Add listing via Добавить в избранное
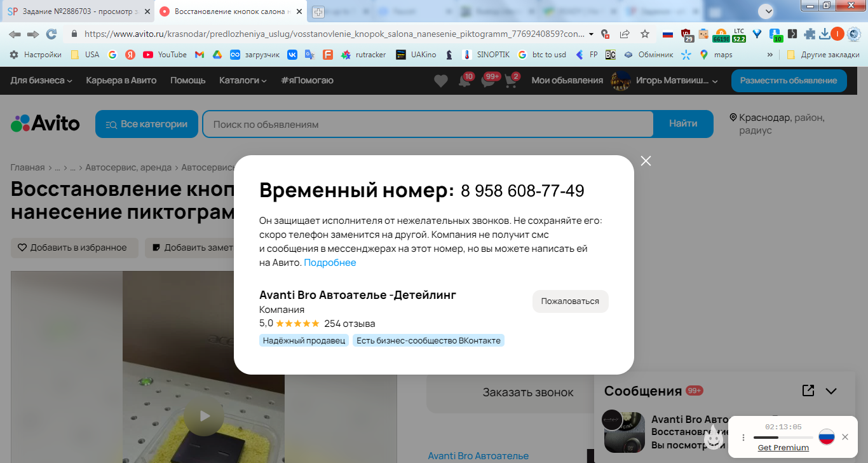The height and width of the screenshot is (463, 868). pos(74,248)
